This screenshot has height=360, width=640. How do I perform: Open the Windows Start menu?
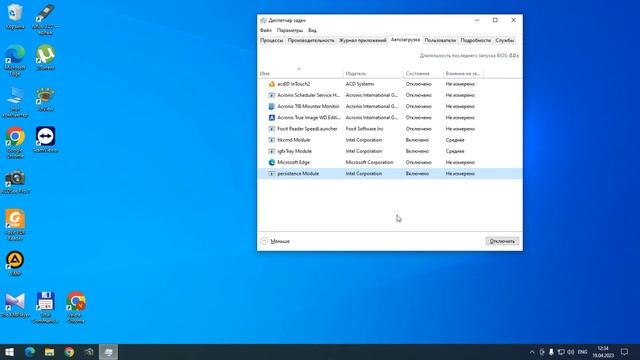(9, 352)
